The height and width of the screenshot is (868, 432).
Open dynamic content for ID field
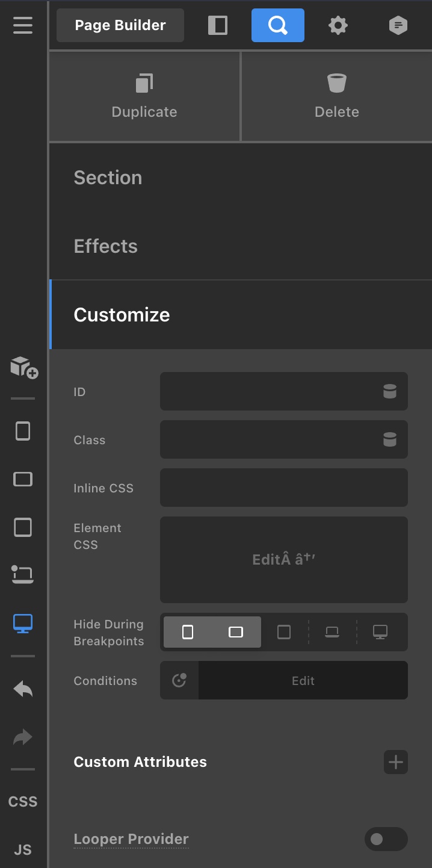tap(390, 392)
